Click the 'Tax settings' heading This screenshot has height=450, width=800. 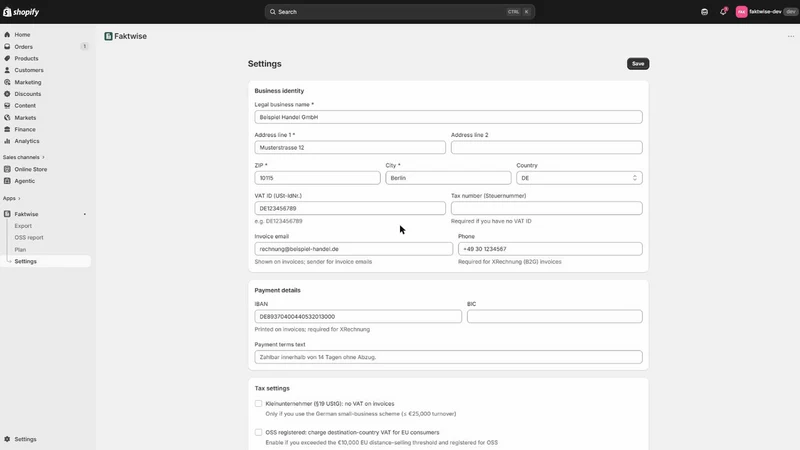coord(272,388)
